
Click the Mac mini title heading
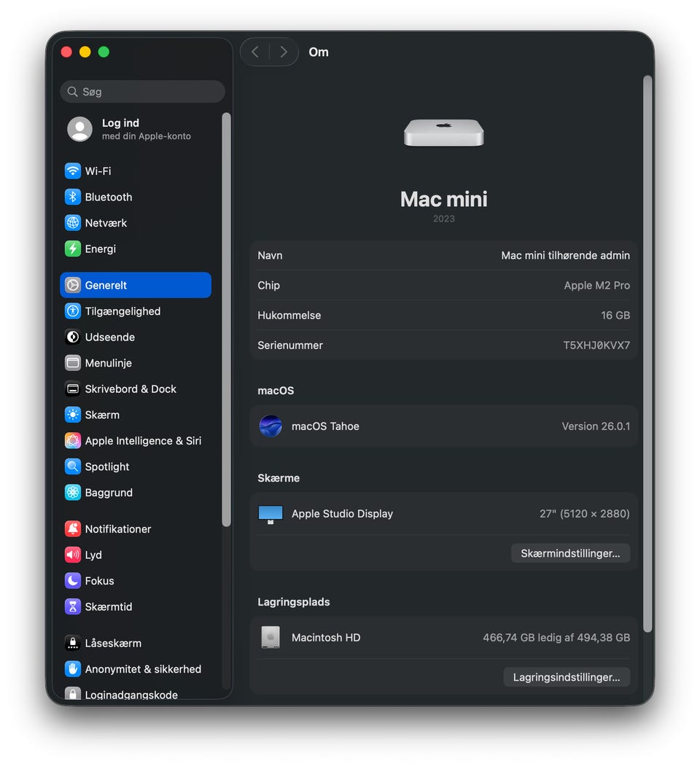point(444,199)
